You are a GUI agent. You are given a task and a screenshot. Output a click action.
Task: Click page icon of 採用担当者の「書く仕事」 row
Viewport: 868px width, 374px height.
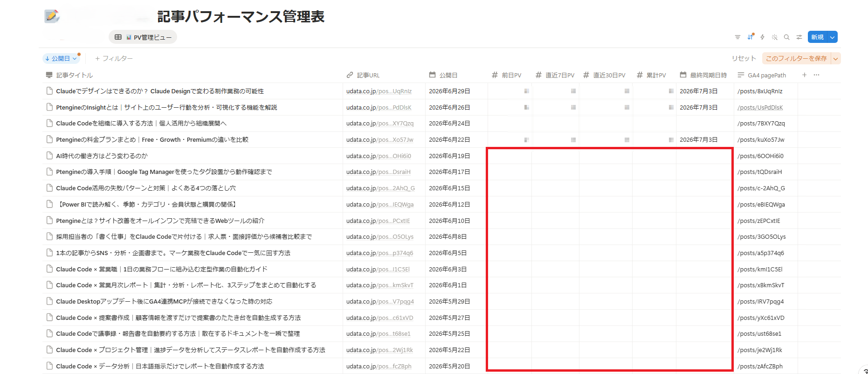pyautogui.click(x=49, y=236)
